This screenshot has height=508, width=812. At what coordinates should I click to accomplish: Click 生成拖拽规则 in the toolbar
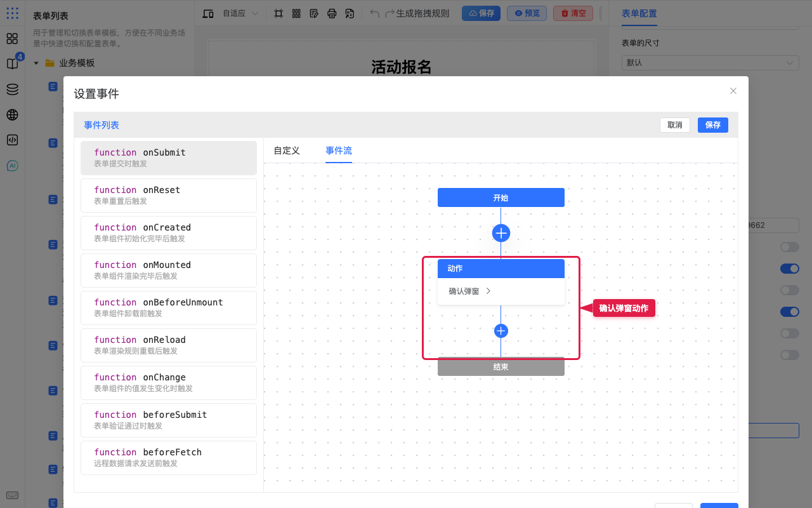pos(422,13)
